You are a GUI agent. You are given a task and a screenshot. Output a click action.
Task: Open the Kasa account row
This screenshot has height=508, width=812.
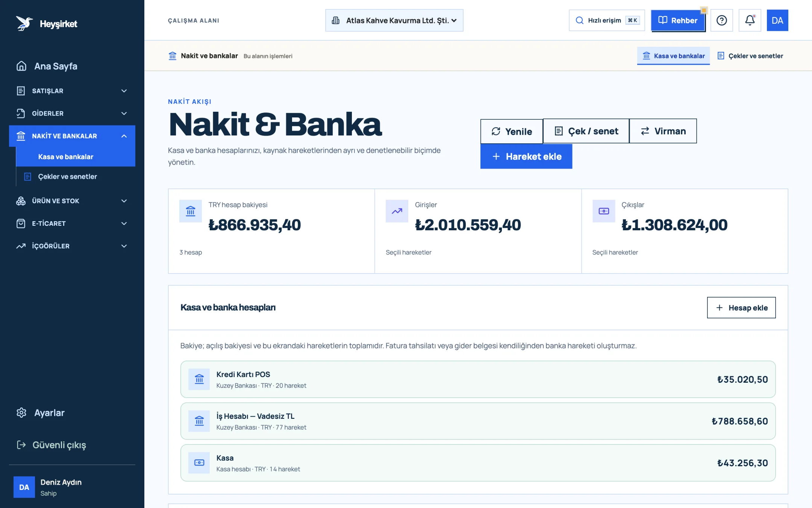(478, 463)
